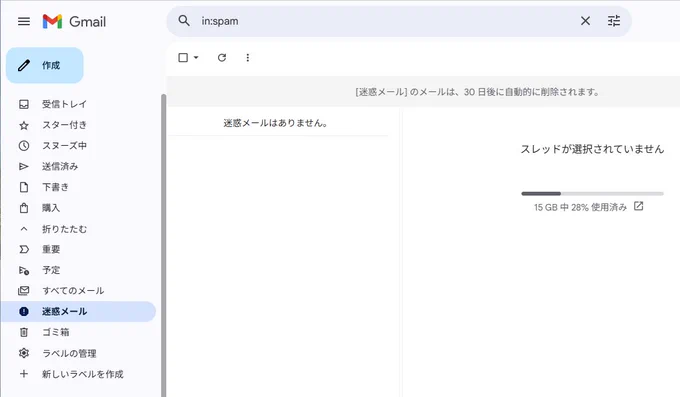The width and height of the screenshot is (680, 397).
Task: Click the storage usage bar
Action: pos(592,194)
